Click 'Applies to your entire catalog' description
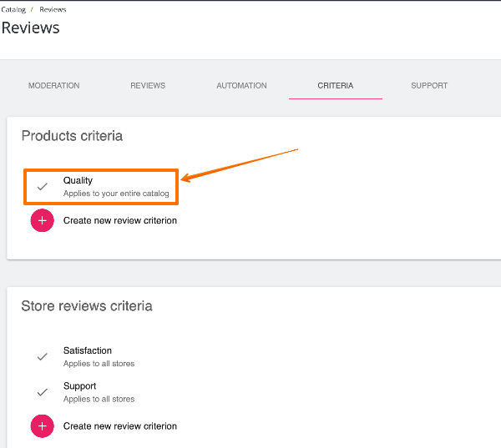Screen dimensions: 501x448 coord(116,194)
